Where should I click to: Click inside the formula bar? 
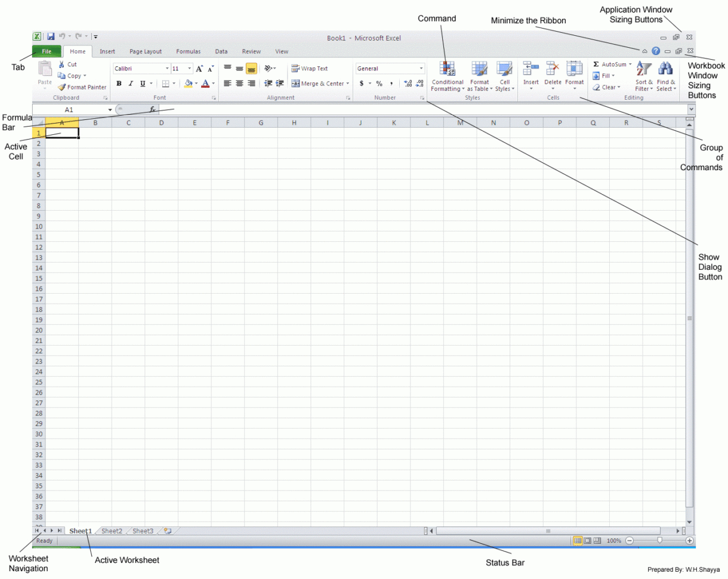[x=298, y=109]
